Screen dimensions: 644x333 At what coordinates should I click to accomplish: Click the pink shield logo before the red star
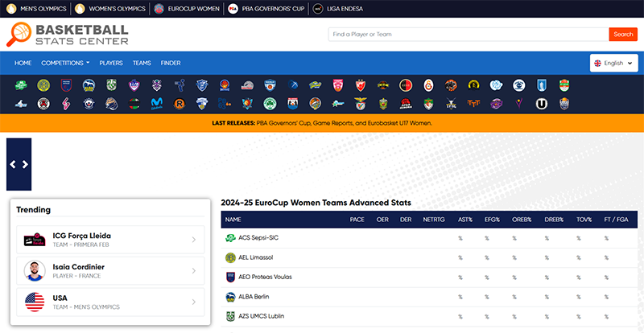point(337,85)
